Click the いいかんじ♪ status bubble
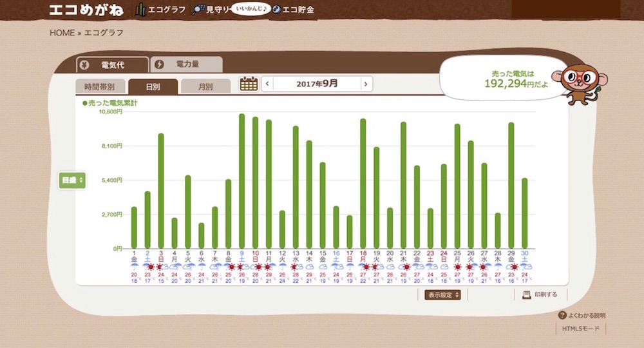 [x=251, y=8]
